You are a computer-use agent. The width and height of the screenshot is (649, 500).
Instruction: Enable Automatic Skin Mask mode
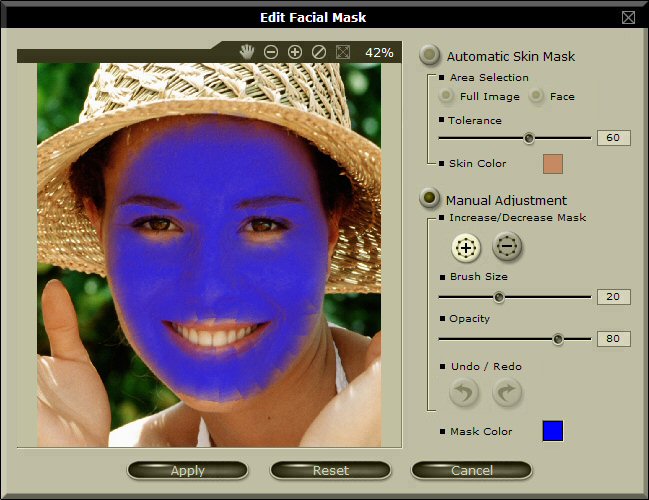(430, 56)
